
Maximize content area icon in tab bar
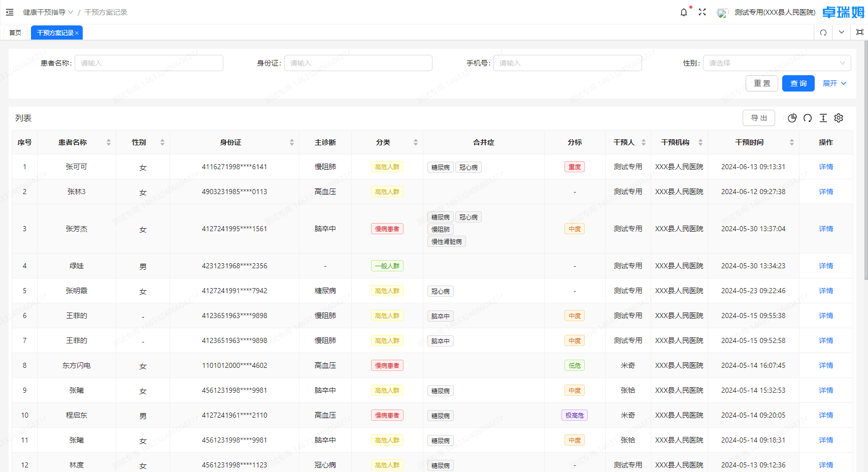(x=860, y=32)
